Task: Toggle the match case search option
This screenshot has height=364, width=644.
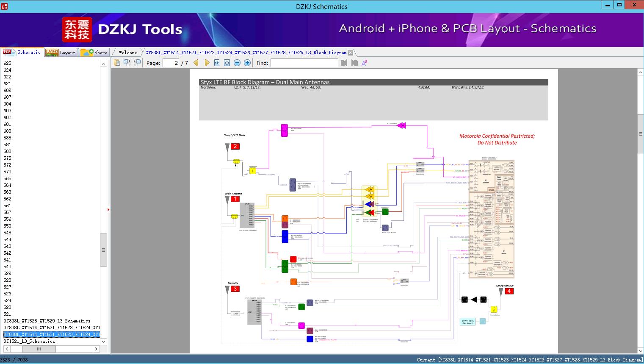Action: [x=364, y=63]
